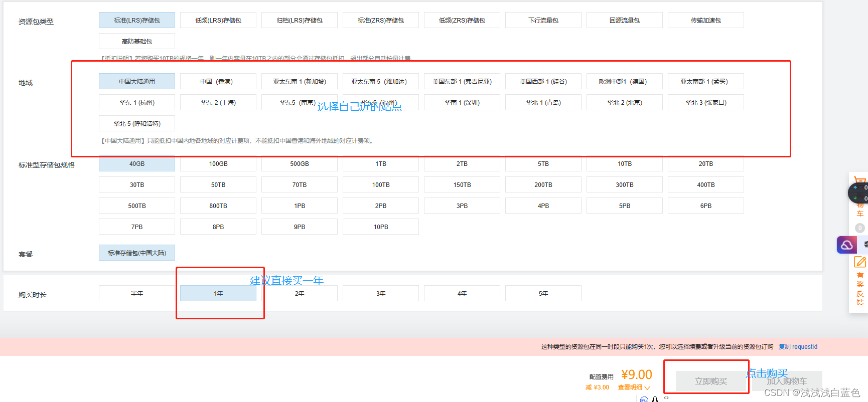Click the chevron next to 查看明细
This screenshot has height=402, width=868.
[x=647, y=388]
